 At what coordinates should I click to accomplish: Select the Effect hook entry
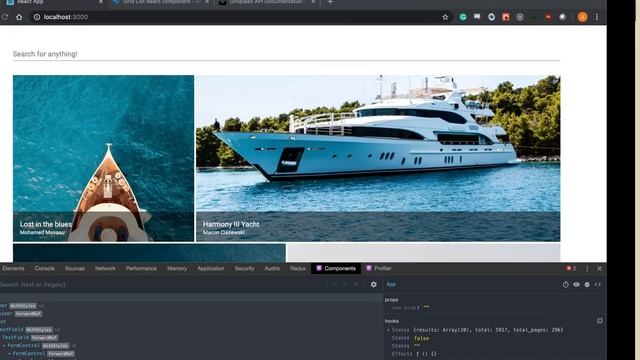tap(414, 354)
